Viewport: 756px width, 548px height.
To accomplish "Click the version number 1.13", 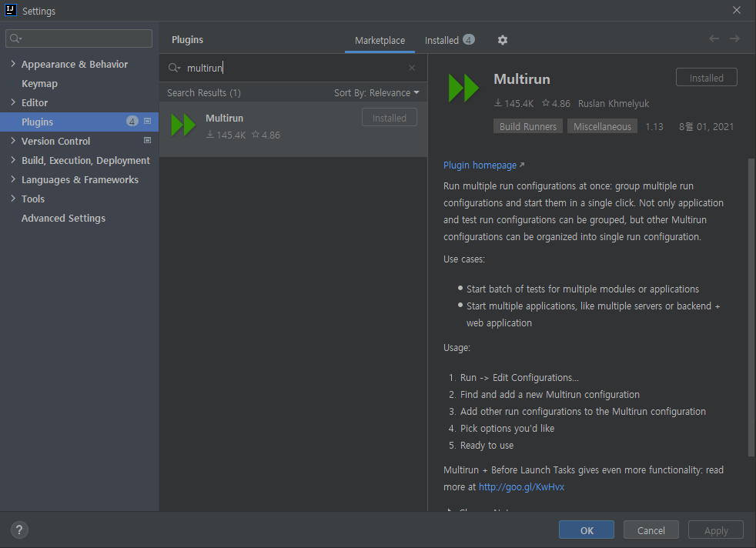I will (654, 126).
